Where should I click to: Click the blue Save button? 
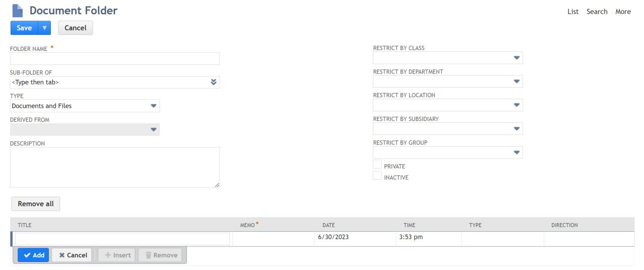[x=24, y=28]
